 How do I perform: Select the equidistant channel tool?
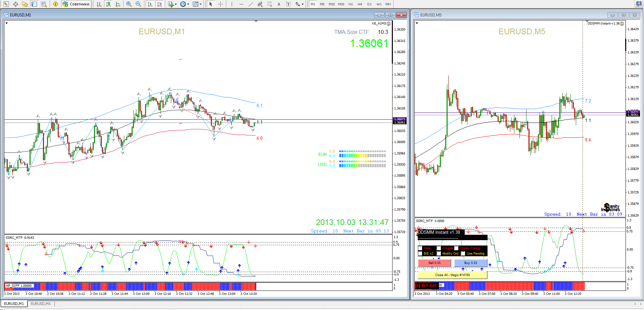point(260,4)
